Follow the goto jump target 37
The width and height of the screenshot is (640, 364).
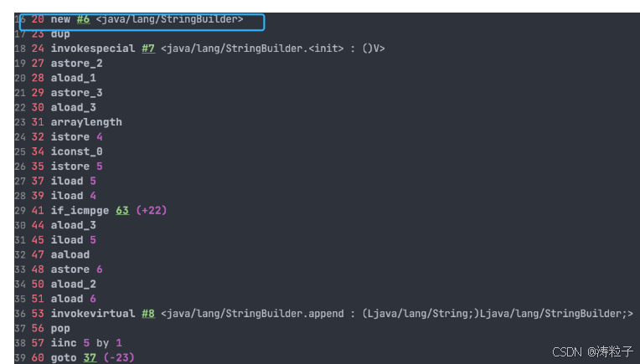[90, 357]
